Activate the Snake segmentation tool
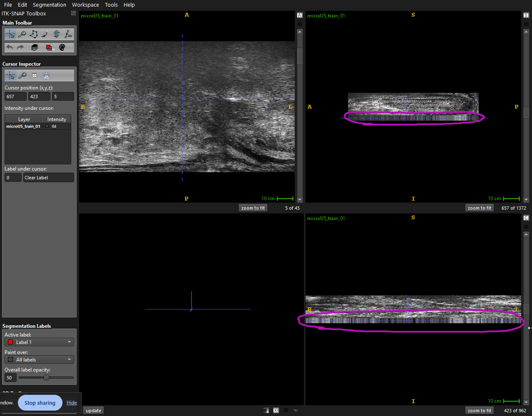Image resolution: width=532 pixels, height=416 pixels. (57, 35)
